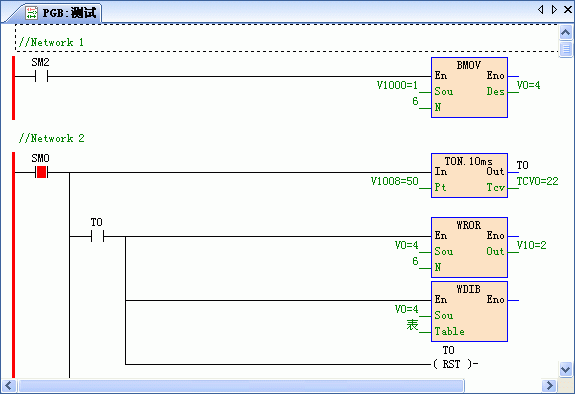Click the horizontal scrollbar right arrow

tap(549, 386)
